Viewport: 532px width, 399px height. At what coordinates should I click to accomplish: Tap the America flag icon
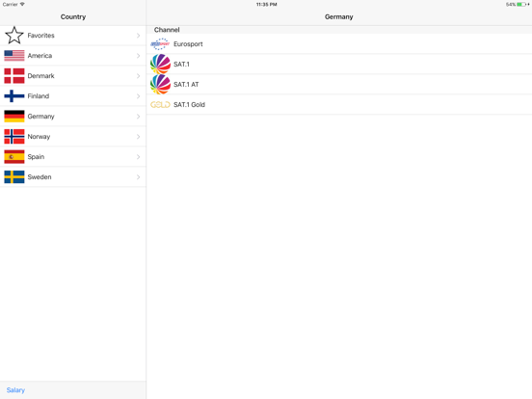(x=14, y=56)
